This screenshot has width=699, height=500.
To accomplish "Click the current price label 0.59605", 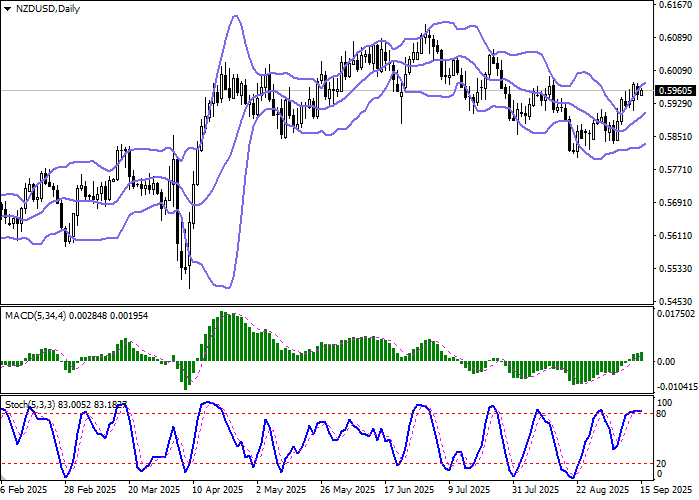I will [674, 90].
